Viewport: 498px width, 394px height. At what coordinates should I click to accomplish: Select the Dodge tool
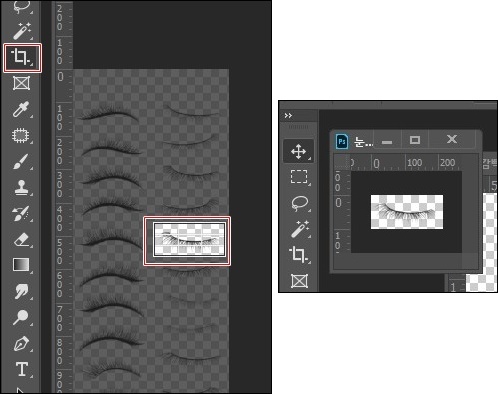(21, 317)
